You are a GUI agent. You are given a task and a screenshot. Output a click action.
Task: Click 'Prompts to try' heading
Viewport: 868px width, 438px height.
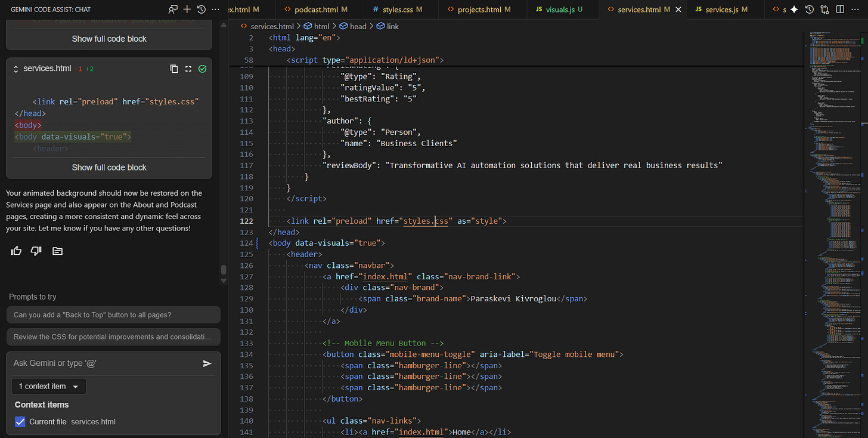[33, 297]
